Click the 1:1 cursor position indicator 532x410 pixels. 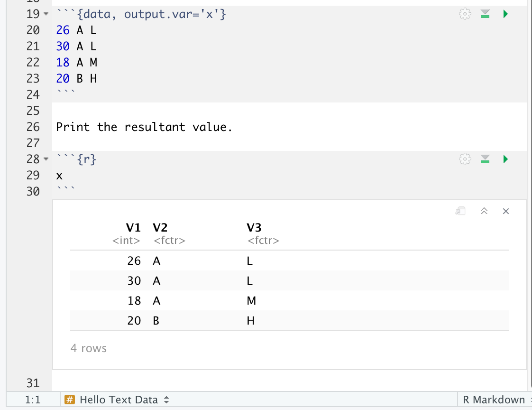(32, 400)
